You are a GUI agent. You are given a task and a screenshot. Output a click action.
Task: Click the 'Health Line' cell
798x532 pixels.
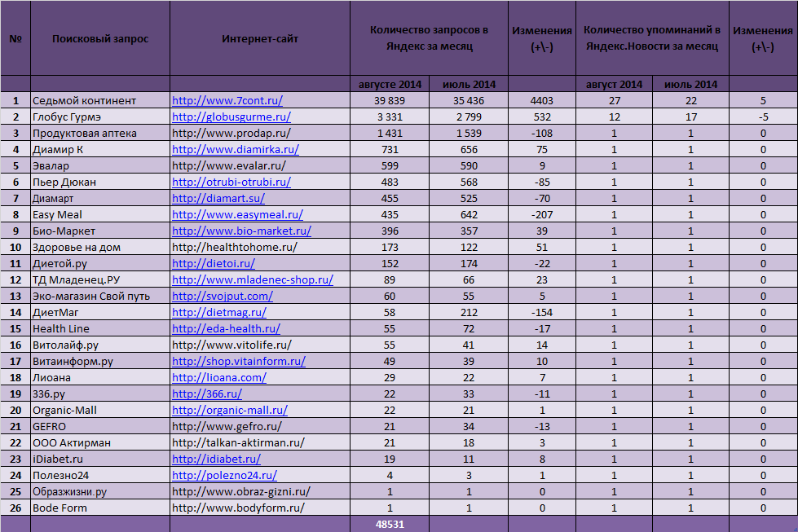point(100,328)
